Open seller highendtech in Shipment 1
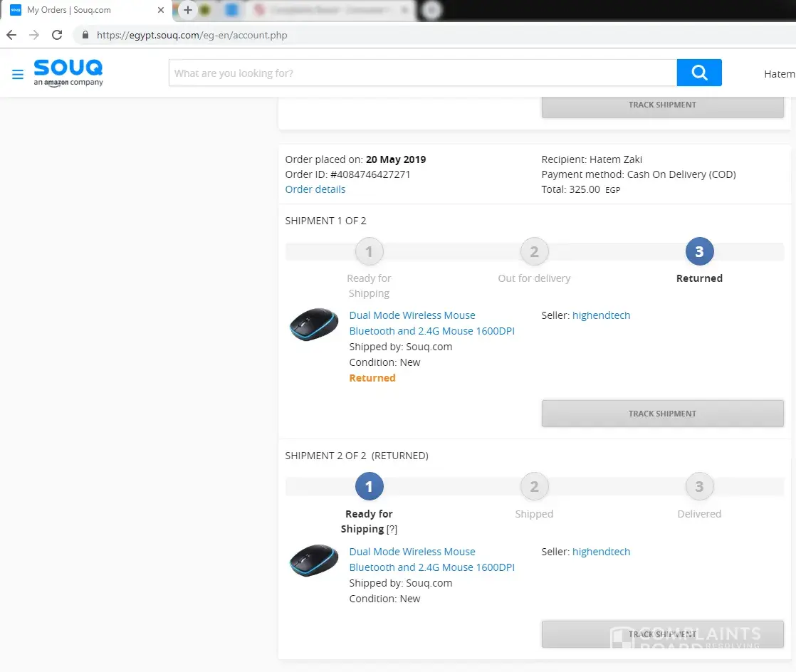This screenshot has height=672, width=796. click(x=601, y=315)
